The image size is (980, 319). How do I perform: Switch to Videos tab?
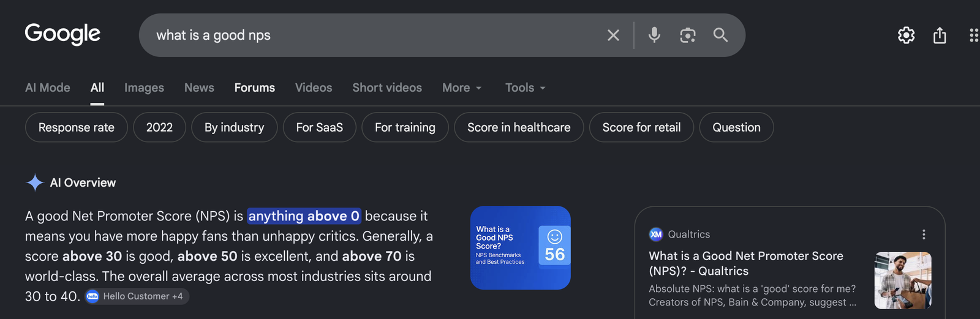[314, 88]
